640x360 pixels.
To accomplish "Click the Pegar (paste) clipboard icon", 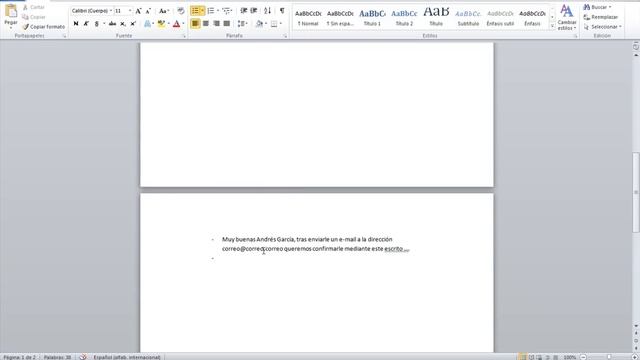I will pos(11,11).
